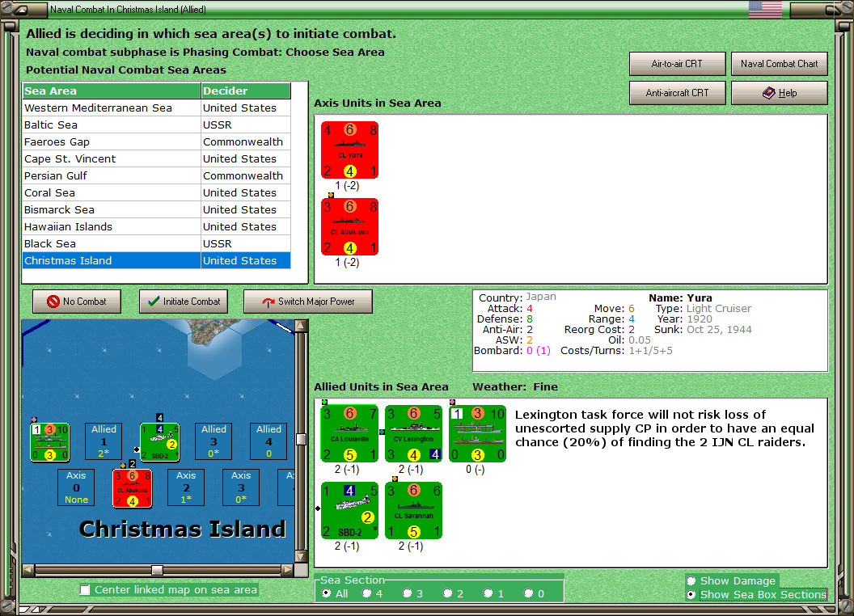This screenshot has height=616, width=854.
Task: Click the Axis 0 sea box section
Action: pos(76,487)
